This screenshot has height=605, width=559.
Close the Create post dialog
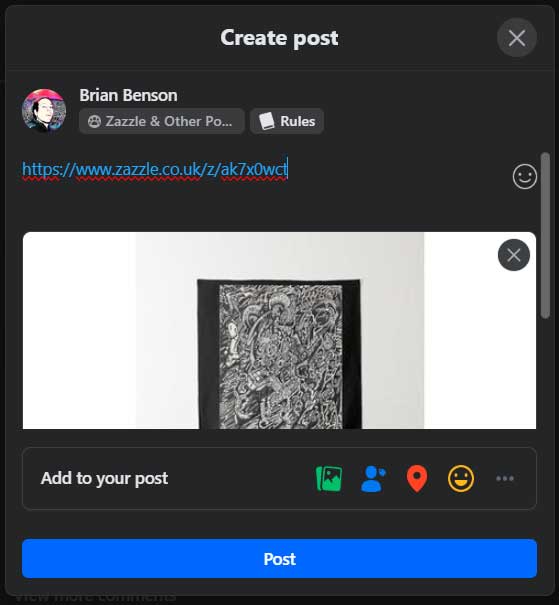pos(517,38)
